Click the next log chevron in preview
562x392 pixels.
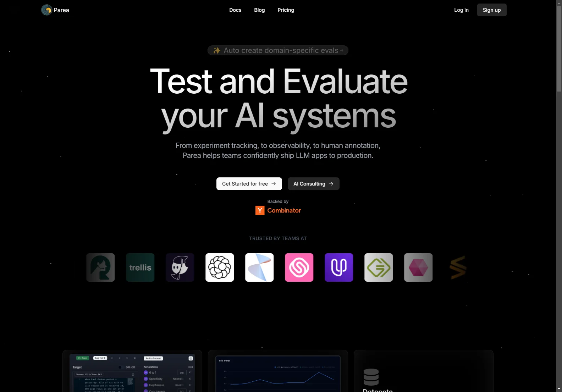pos(127,358)
